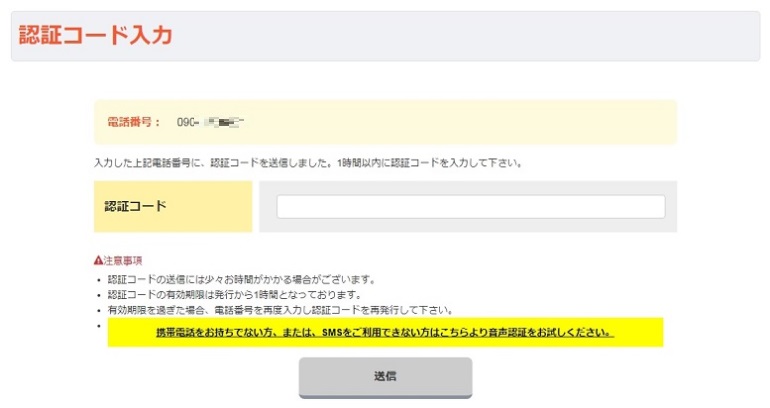The image size is (770, 408).
Task: Click the gray area left of input
Action: click(267, 206)
